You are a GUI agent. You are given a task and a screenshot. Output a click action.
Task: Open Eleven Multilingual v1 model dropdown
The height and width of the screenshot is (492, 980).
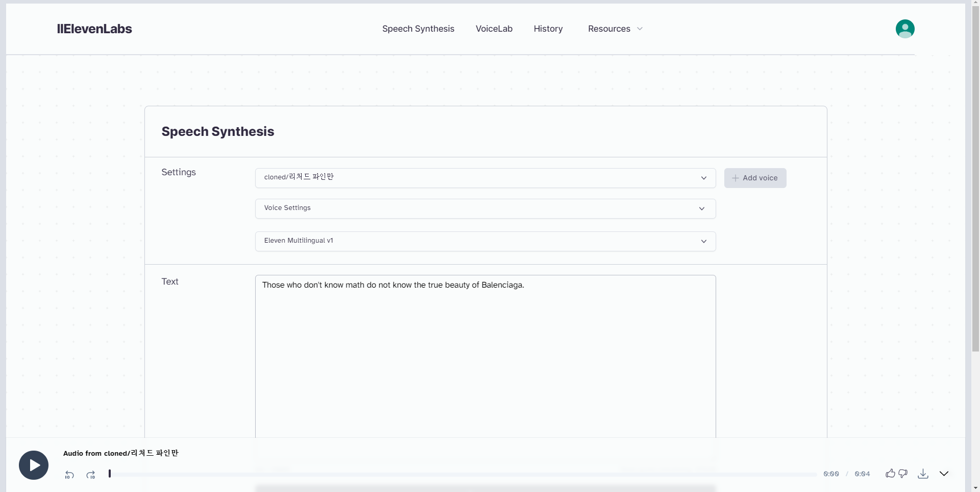point(485,241)
